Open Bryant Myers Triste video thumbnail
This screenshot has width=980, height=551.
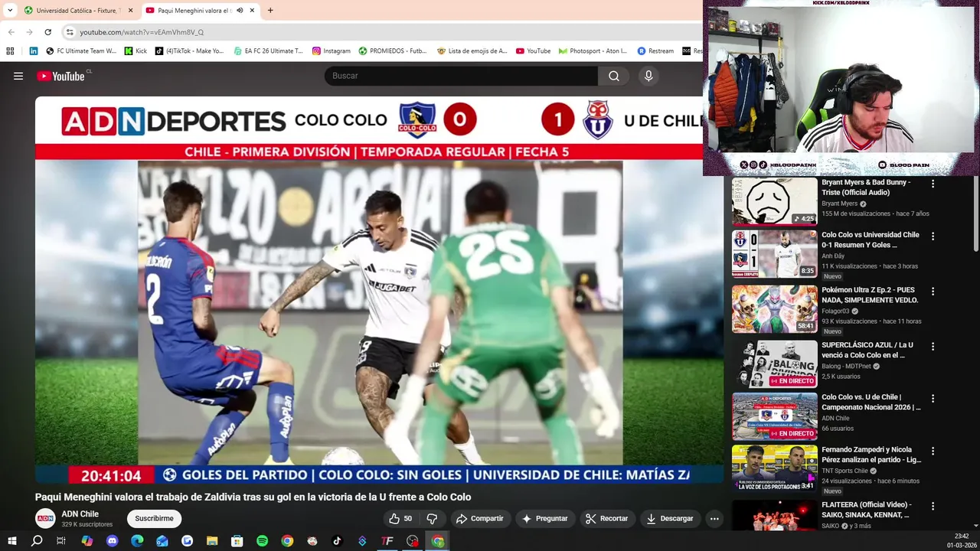pos(774,201)
